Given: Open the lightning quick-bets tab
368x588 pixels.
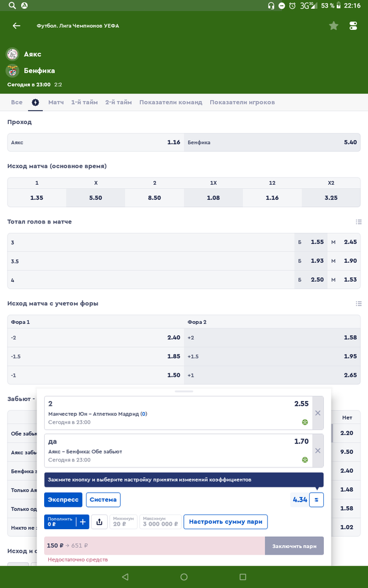Looking at the screenshot, I should click(35, 102).
